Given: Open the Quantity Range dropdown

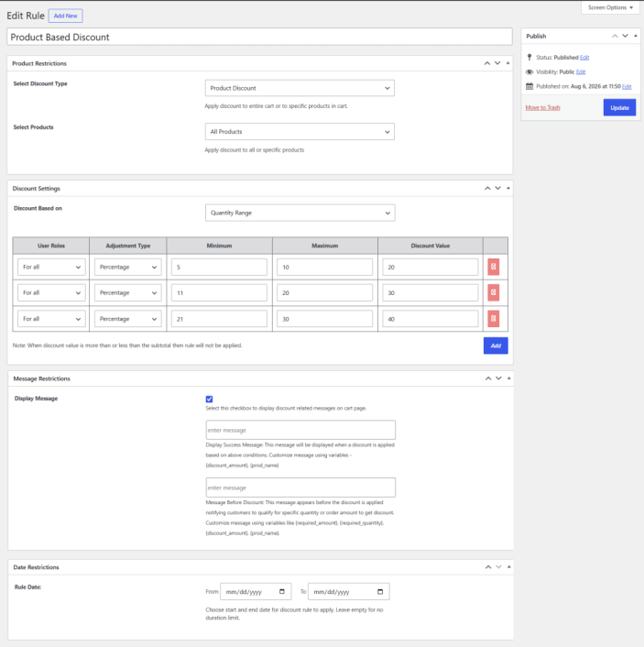Looking at the screenshot, I should point(300,213).
